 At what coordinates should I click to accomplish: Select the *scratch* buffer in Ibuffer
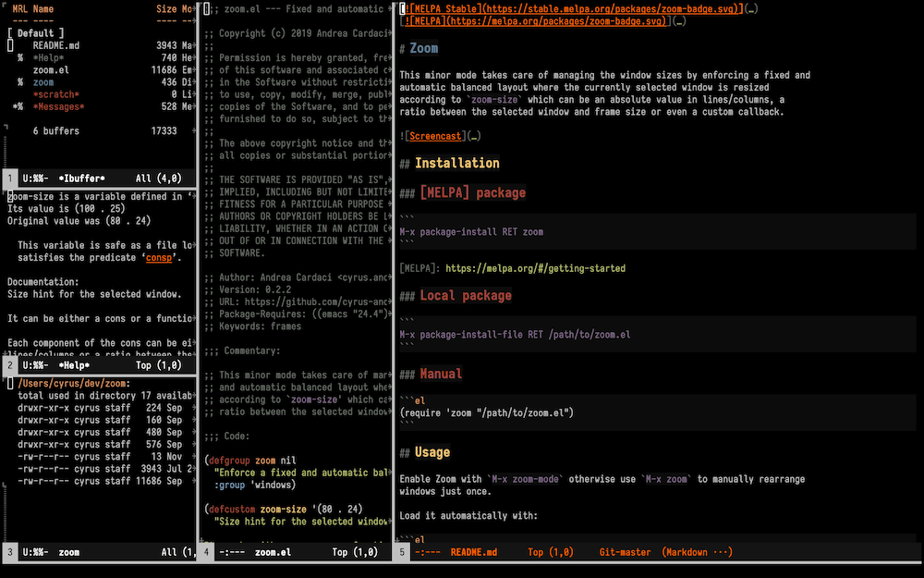56,94
